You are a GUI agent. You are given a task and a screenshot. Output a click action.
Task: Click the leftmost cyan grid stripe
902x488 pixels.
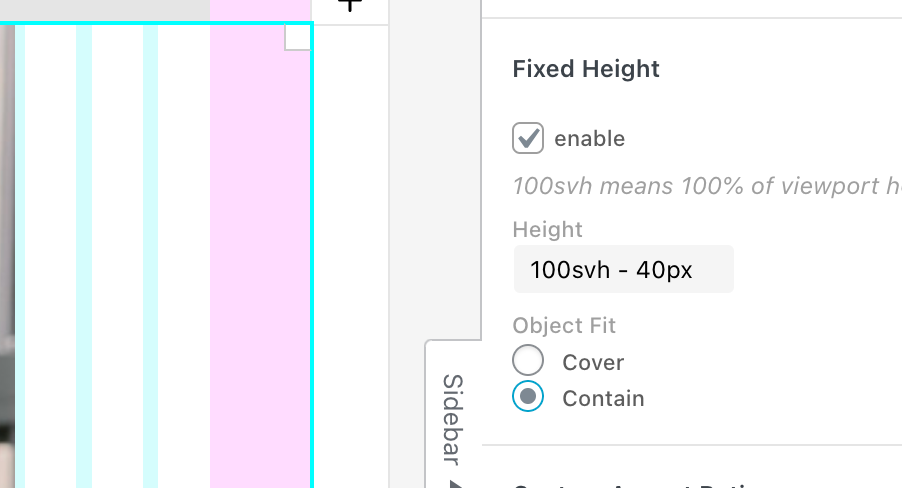20,250
